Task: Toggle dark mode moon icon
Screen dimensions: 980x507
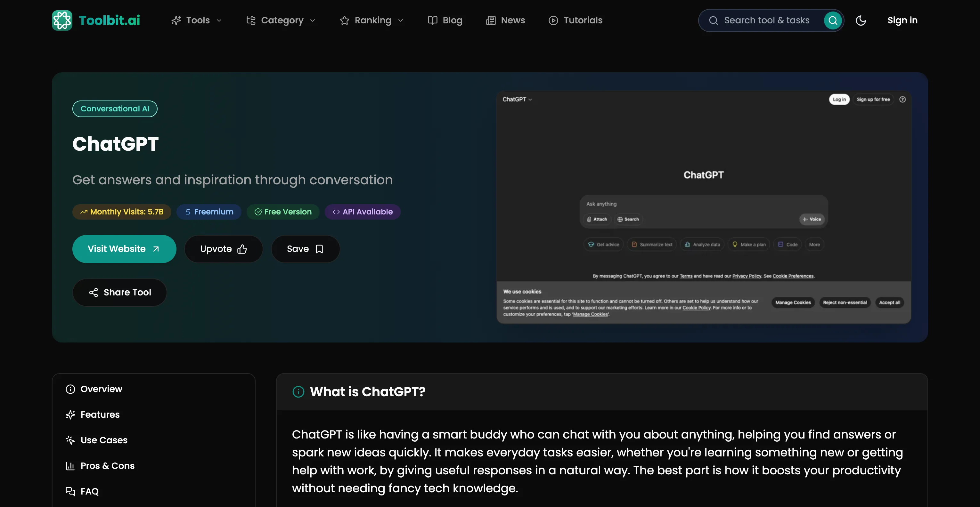Action: pyautogui.click(x=861, y=20)
